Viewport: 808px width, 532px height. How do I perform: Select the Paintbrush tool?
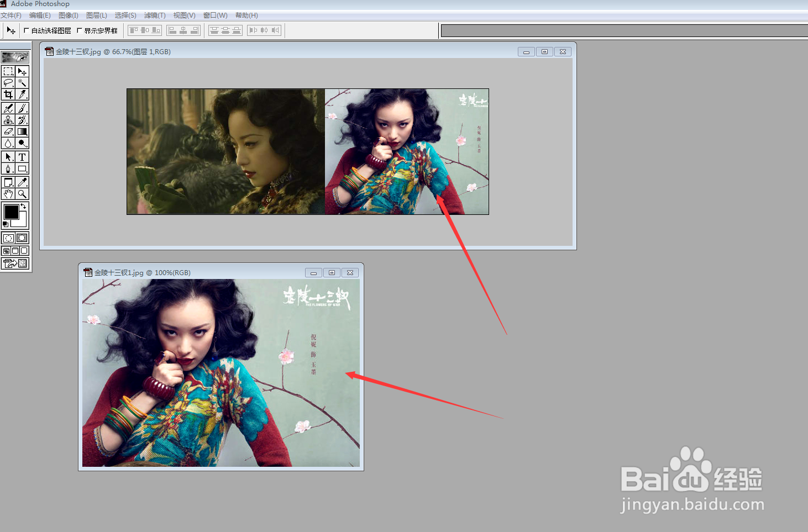22,108
